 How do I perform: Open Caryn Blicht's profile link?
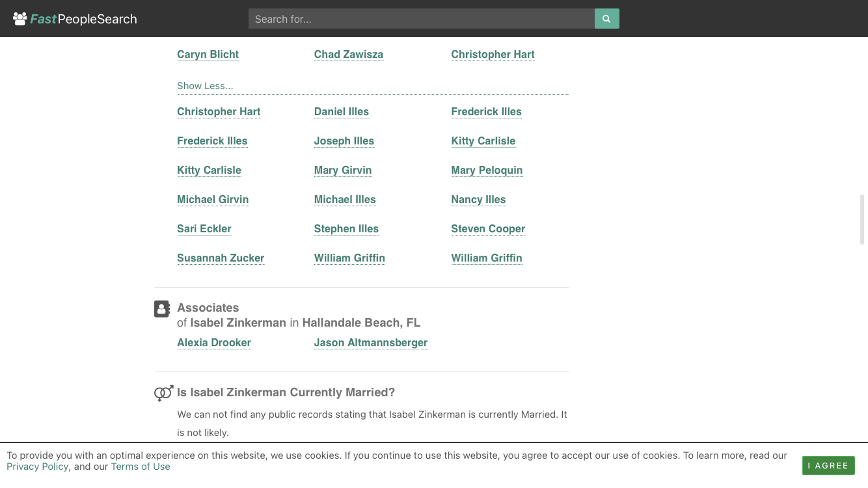(208, 55)
